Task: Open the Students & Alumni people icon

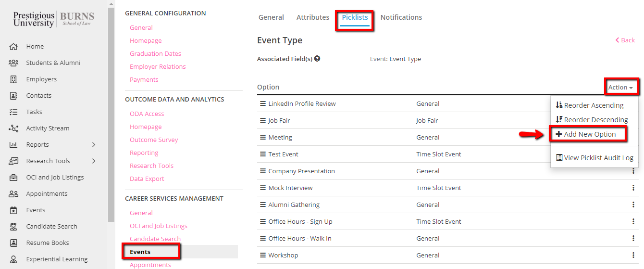Action: point(13,63)
